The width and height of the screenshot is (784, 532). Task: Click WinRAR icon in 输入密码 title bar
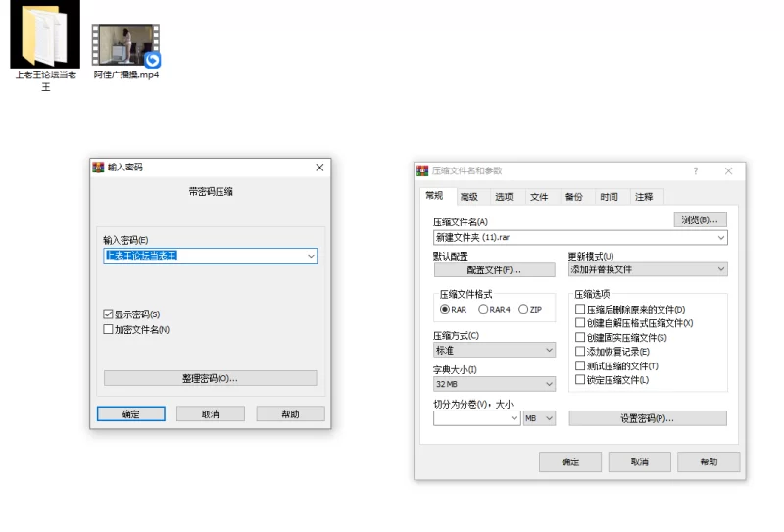98,168
